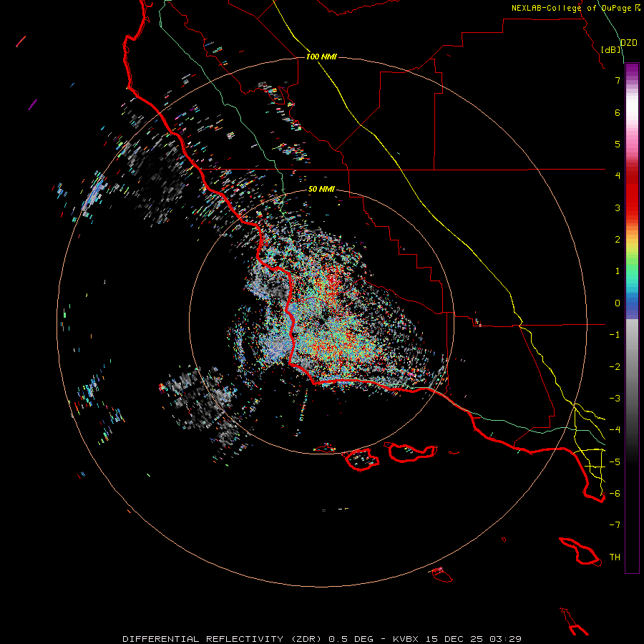Click the '-7' value on color scale

click(x=615, y=525)
